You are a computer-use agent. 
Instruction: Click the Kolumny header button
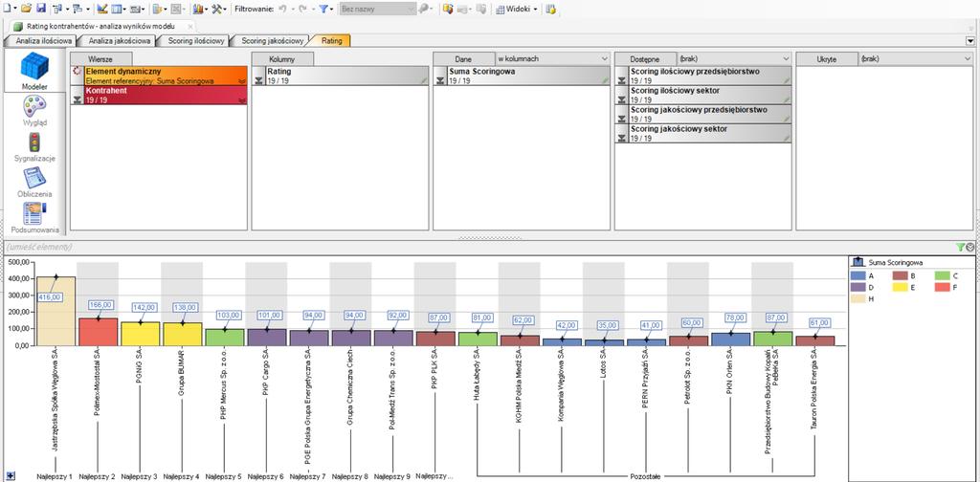click(x=282, y=58)
